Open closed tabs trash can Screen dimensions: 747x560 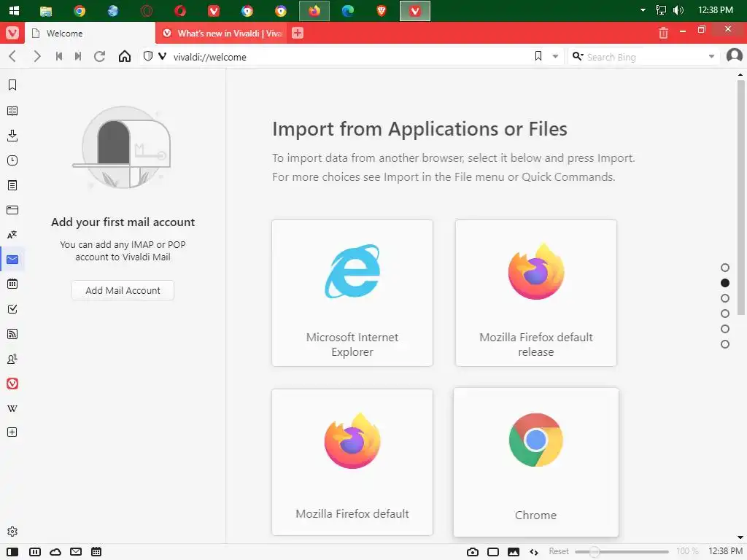[x=663, y=32]
